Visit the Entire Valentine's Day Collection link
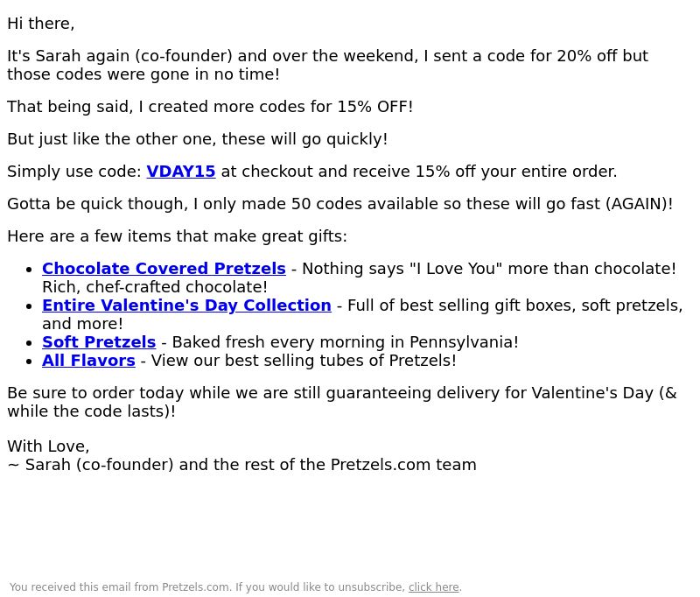700x597 pixels. (x=186, y=306)
